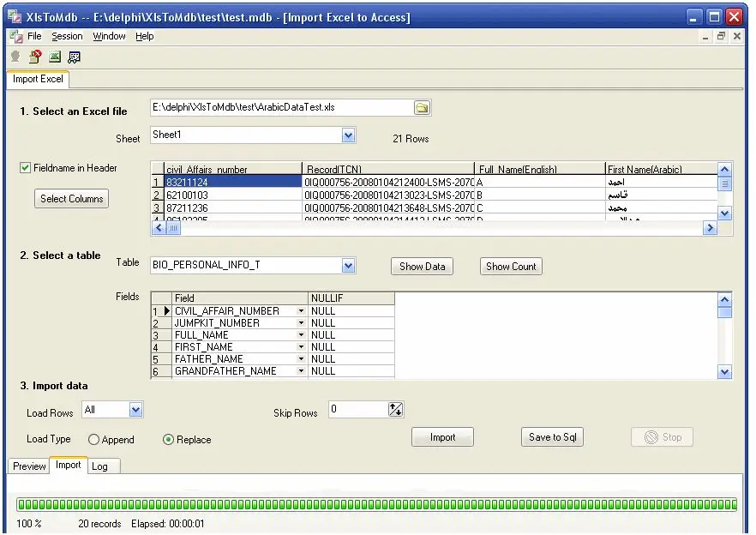Viewport: 756px width, 535px height.
Task: Open the Session menu
Action: (x=67, y=37)
